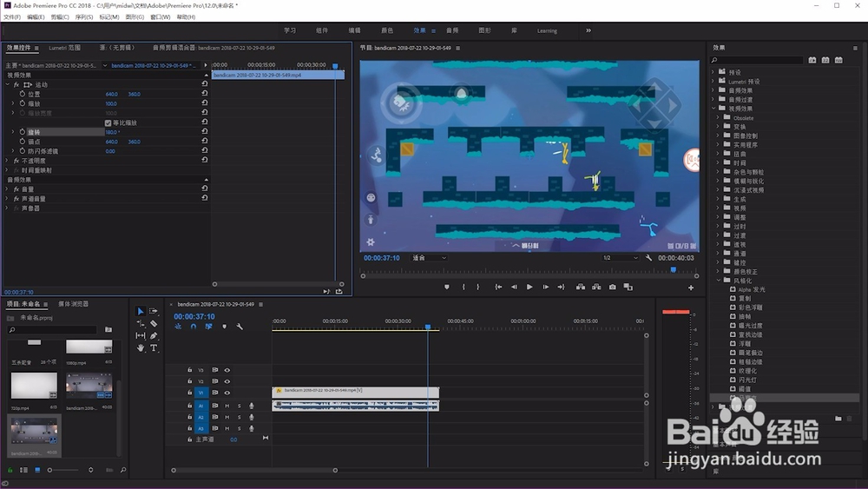The image size is (868, 489).
Task: Toggle Snap magnet in timeline
Action: coord(194,327)
